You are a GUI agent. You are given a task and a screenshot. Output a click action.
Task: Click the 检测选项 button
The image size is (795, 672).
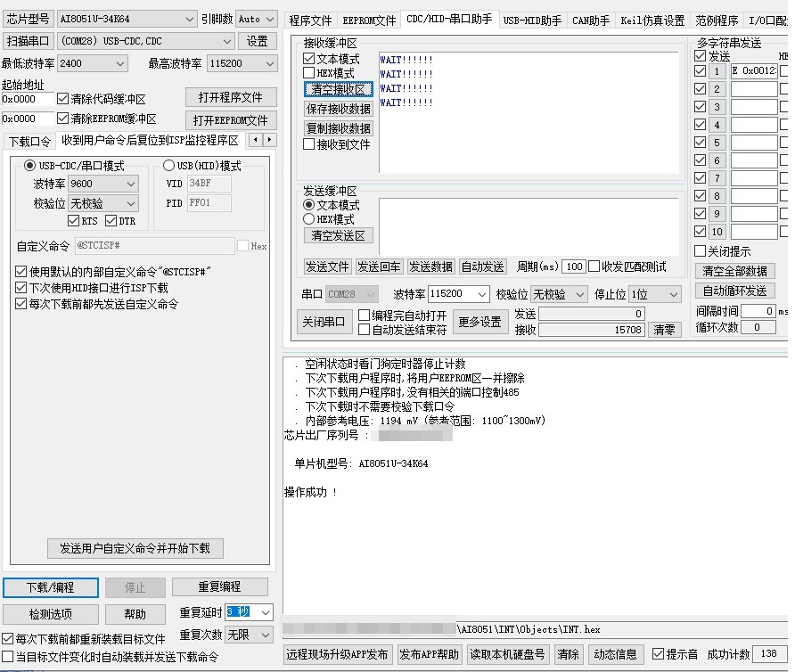(x=51, y=614)
